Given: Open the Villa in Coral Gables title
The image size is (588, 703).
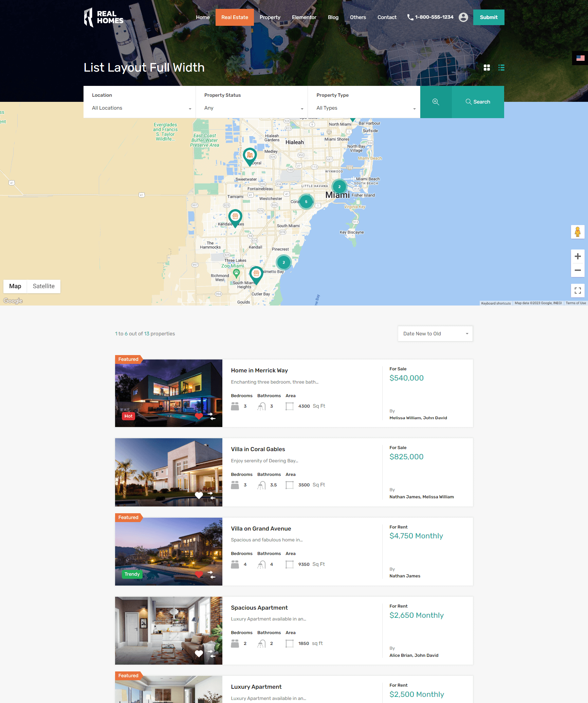Looking at the screenshot, I should click(x=258, y=449).
